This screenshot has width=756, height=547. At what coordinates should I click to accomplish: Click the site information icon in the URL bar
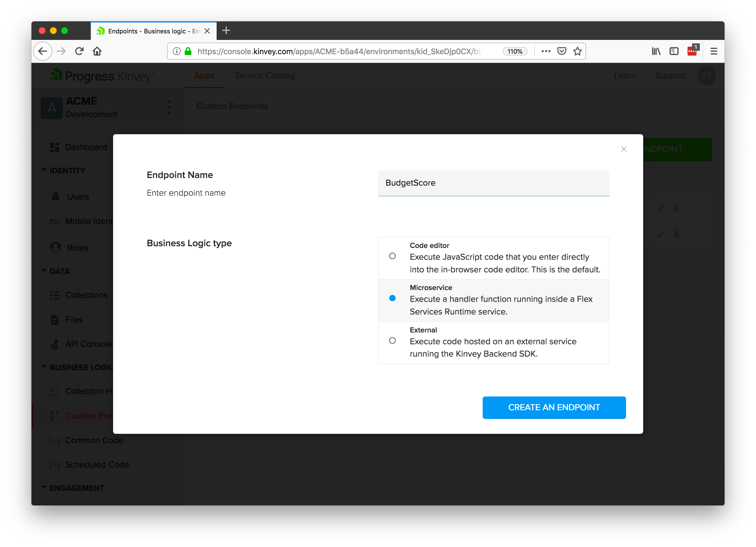[x=177, y=51]
